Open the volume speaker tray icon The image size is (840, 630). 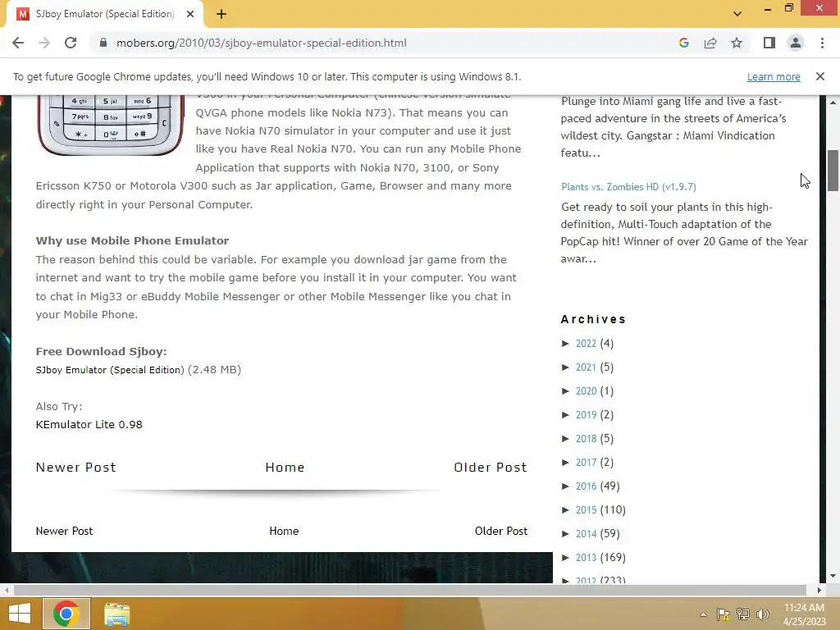point(762,614)
